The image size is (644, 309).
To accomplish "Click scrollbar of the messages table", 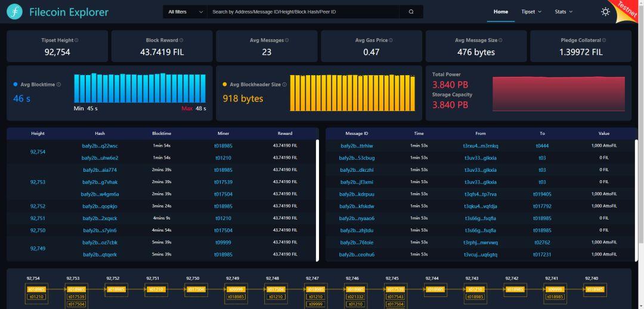I will point(636,200).
